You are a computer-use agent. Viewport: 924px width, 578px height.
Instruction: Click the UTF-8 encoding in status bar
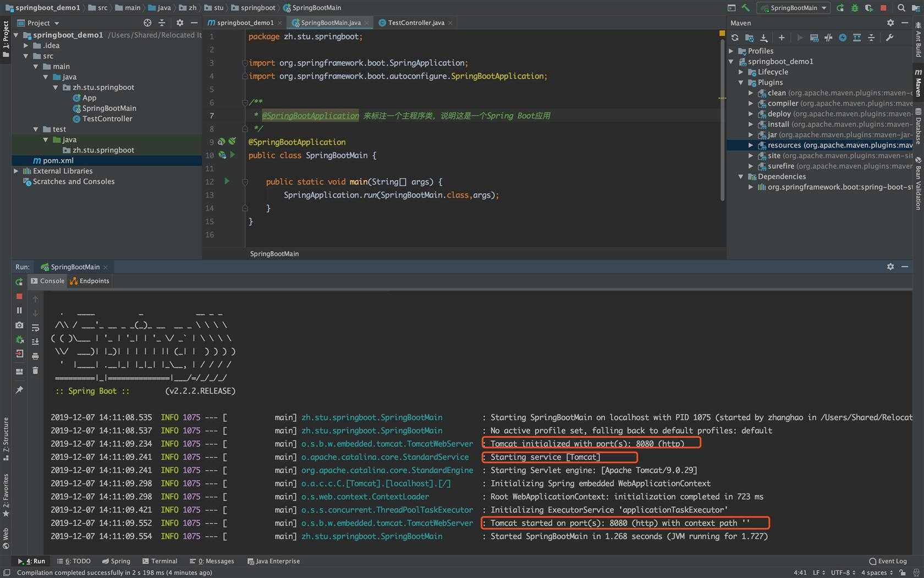tap(843, 572)
